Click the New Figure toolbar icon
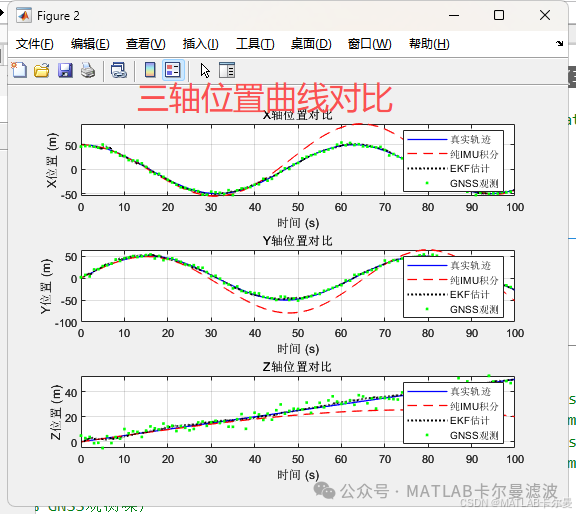Viewport: 576px width, 514px height. pos(19,70)
